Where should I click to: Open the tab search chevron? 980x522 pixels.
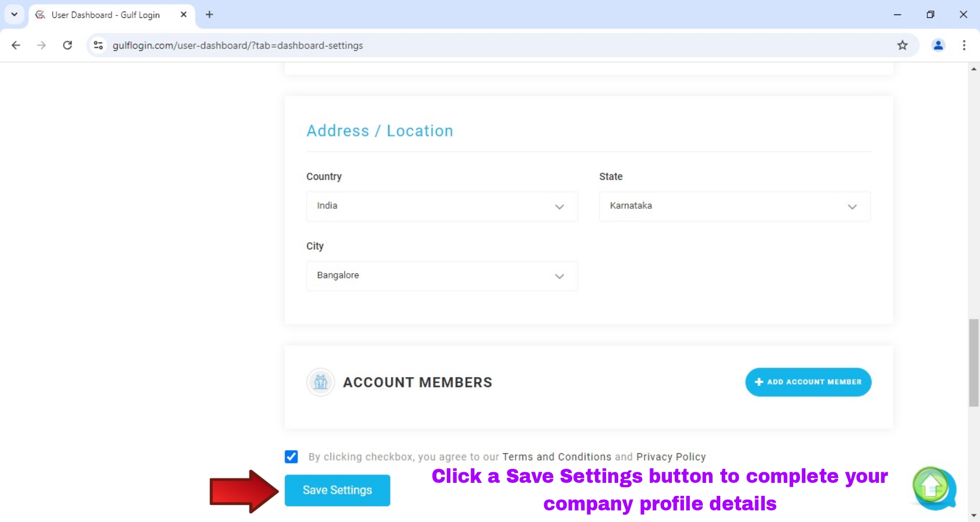tap(14, 14)
